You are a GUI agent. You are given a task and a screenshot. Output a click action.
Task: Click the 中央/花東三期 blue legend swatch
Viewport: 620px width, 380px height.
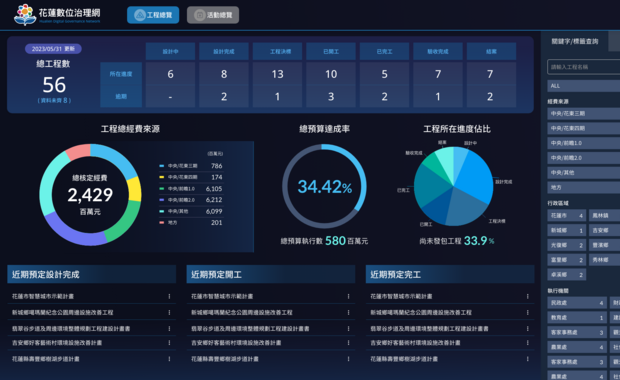click(161, 166)
